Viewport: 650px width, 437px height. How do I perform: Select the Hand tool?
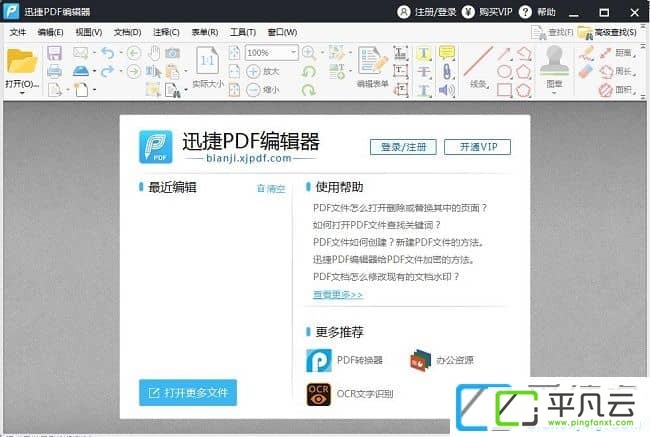pos(154,53)
